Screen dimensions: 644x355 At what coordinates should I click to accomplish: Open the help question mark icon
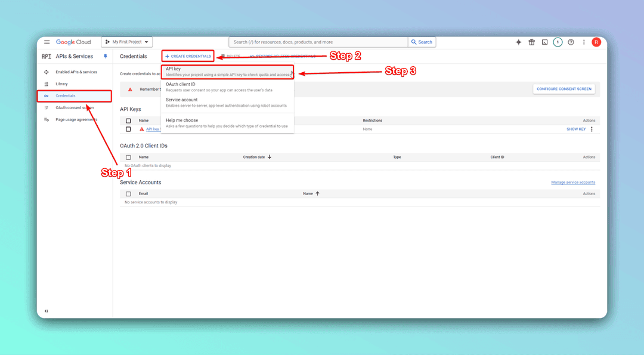(571, 42)
